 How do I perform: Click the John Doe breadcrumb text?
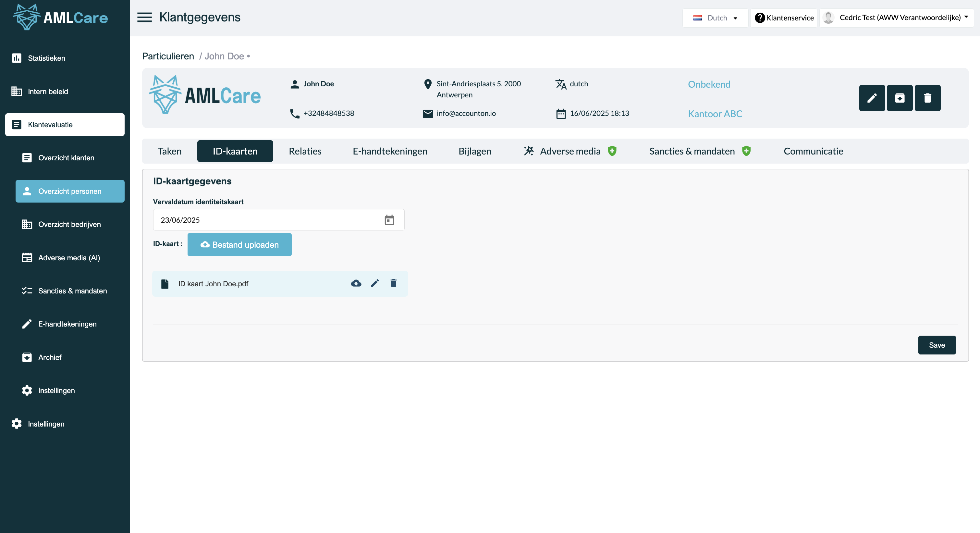pyautogui.click(x=225, y=56)
